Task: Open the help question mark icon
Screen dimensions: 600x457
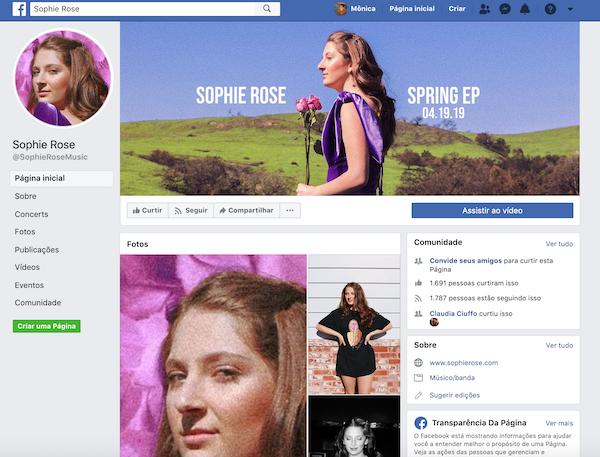Action: (x=549, y=9)
